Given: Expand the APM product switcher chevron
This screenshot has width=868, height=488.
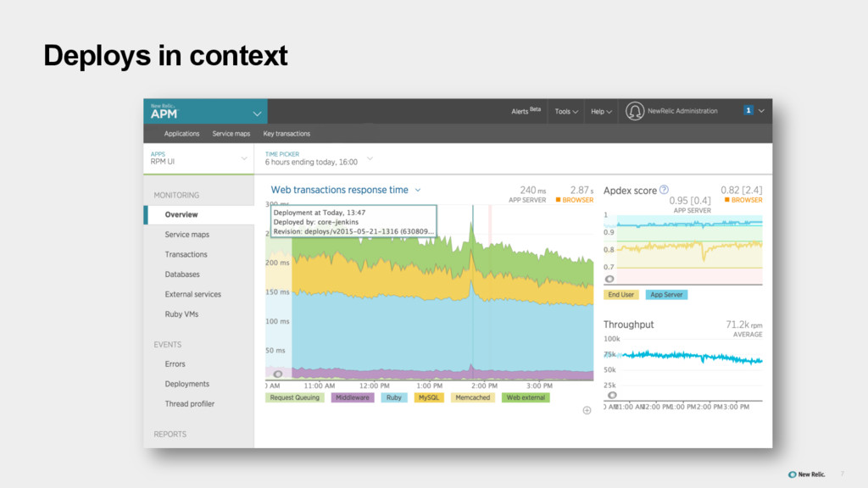Looking at the screenshot, I should [x=257, y=114].
